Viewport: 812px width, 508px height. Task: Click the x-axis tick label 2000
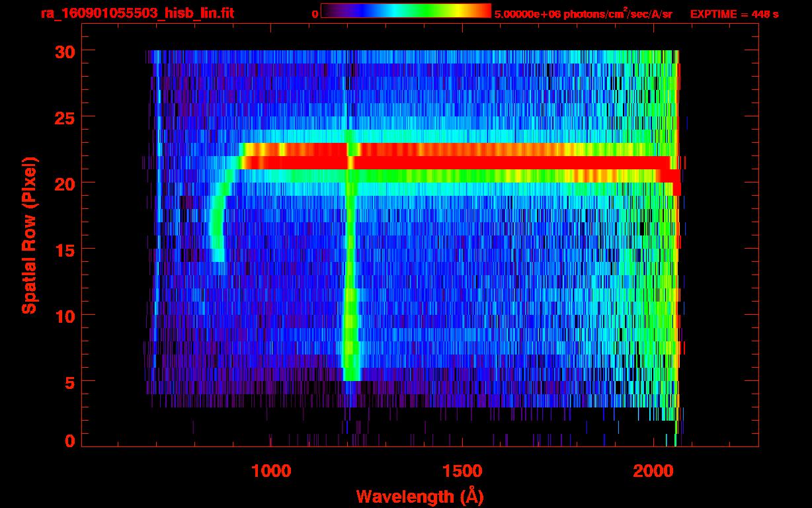tap(653, 470)
